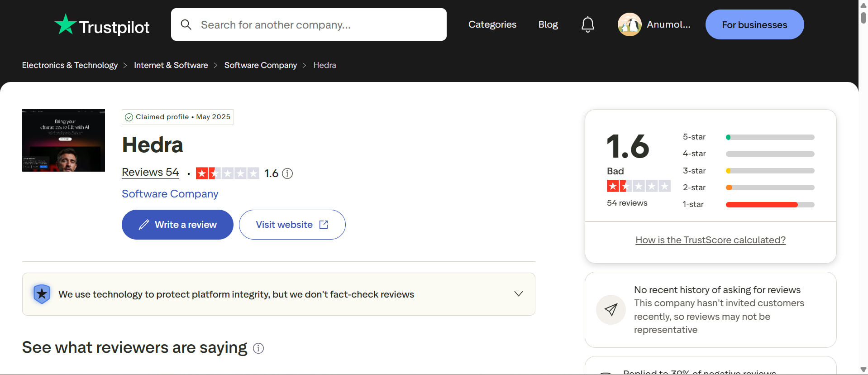Click the external link icon on Visit website
868x375 pixels.
coord(324,225)
